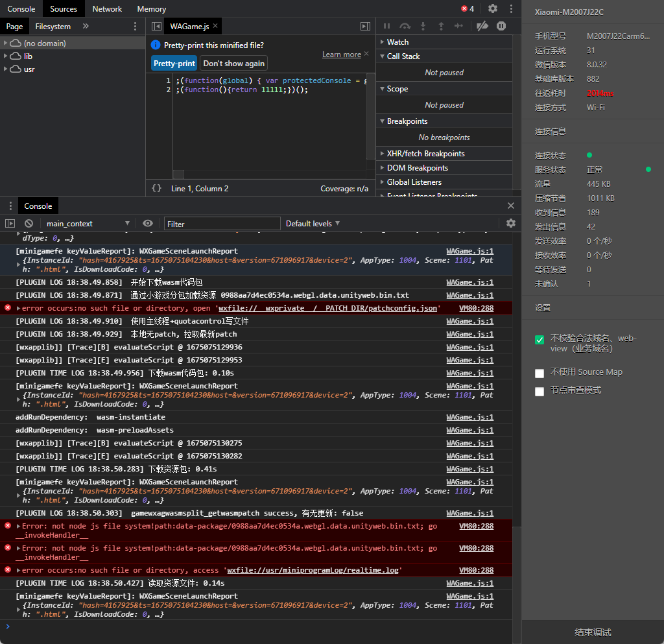The image size is (664, 644).
Task: Click inside the console Filter field
Action: point(222,223)
